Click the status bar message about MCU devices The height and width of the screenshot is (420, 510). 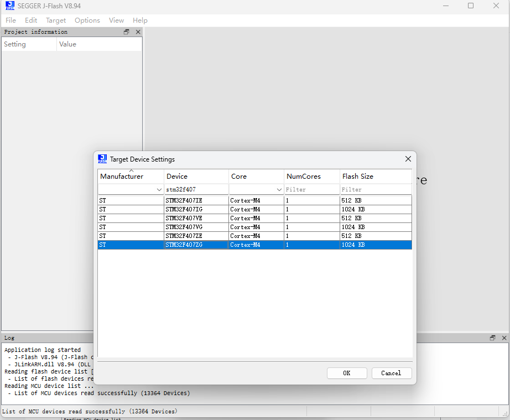click(x=90, y=411)
